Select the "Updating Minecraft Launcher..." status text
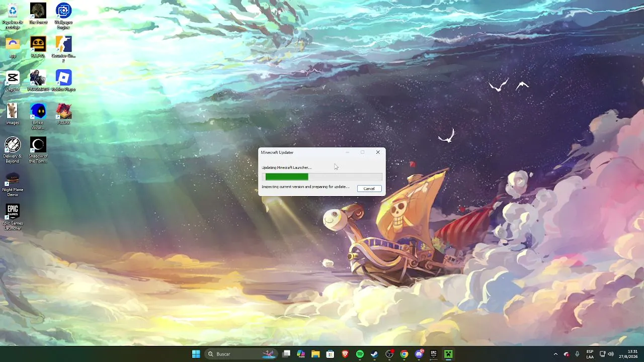This screenshot has height=362, width=644. point(287,167)
